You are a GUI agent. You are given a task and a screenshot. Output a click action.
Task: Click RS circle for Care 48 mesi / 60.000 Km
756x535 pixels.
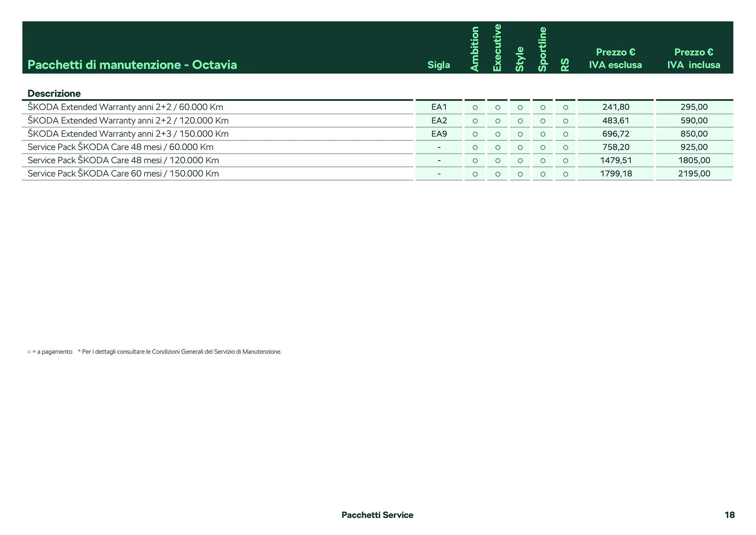[565, 147]
